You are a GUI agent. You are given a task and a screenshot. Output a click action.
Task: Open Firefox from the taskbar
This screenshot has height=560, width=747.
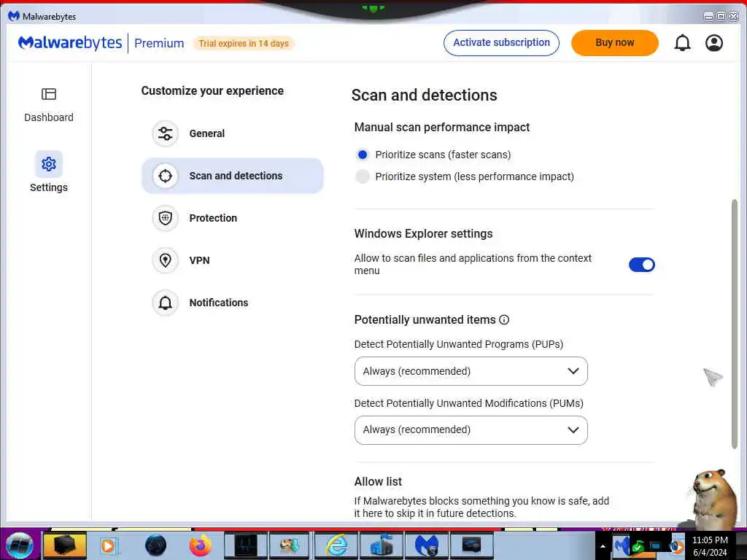(201, 545)
